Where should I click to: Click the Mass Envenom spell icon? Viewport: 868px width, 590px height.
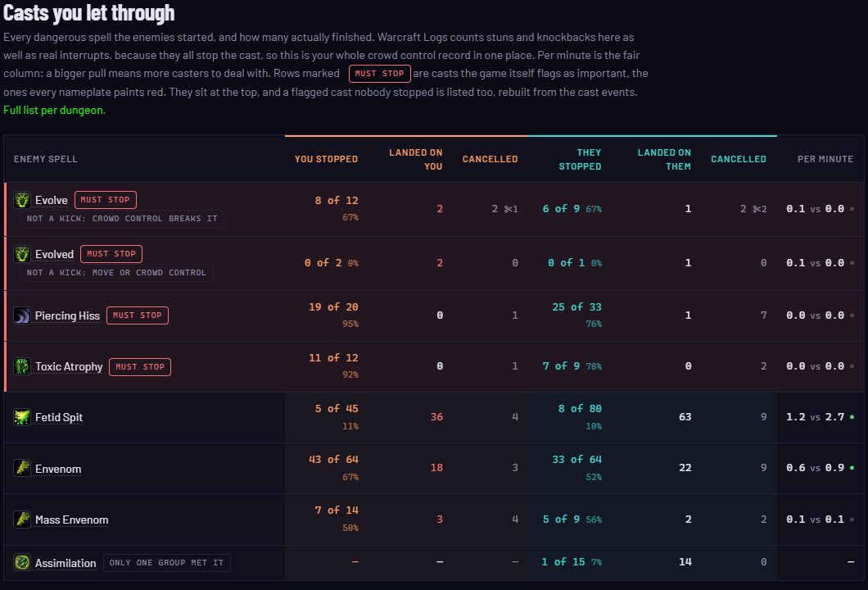[22, 520]
